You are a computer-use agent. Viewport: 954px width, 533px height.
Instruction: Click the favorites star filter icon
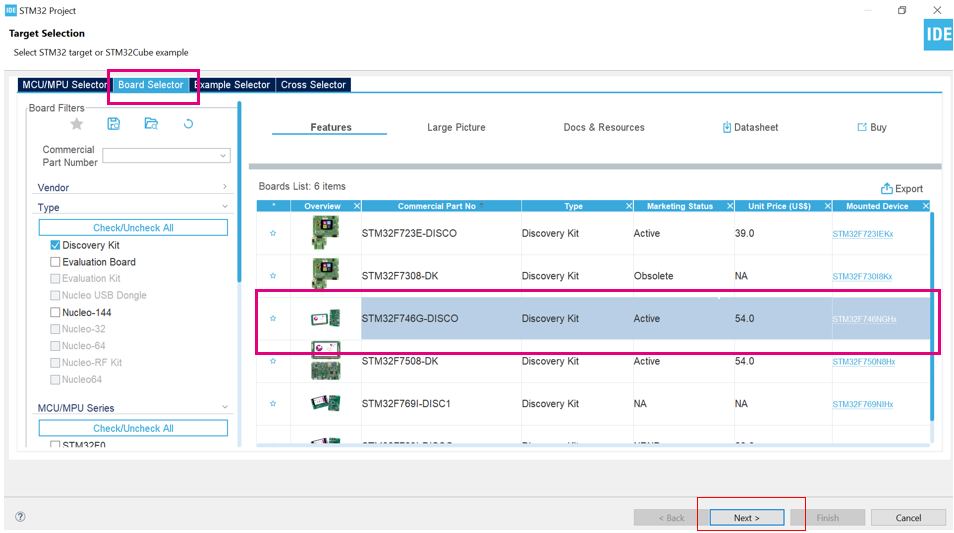click(77, 124)
